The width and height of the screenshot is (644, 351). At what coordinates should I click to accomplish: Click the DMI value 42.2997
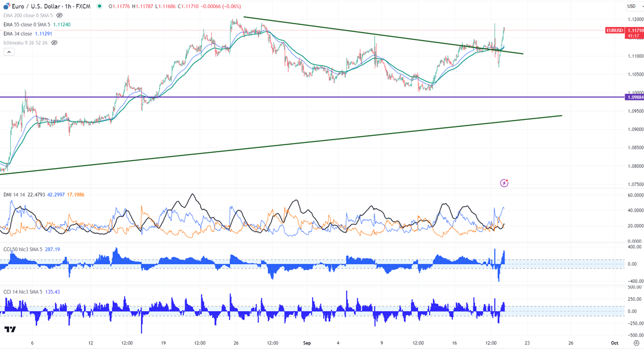56,194
